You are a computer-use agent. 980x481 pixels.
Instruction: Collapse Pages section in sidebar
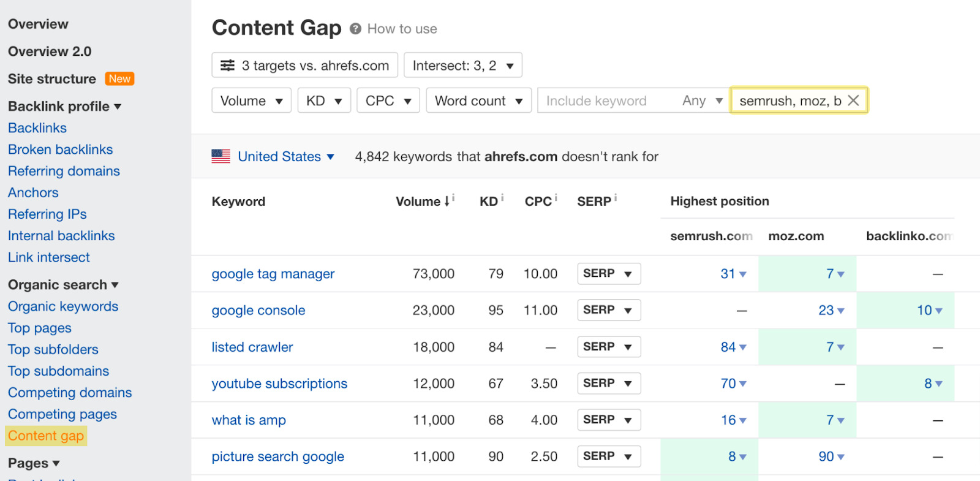coord(34,463)
